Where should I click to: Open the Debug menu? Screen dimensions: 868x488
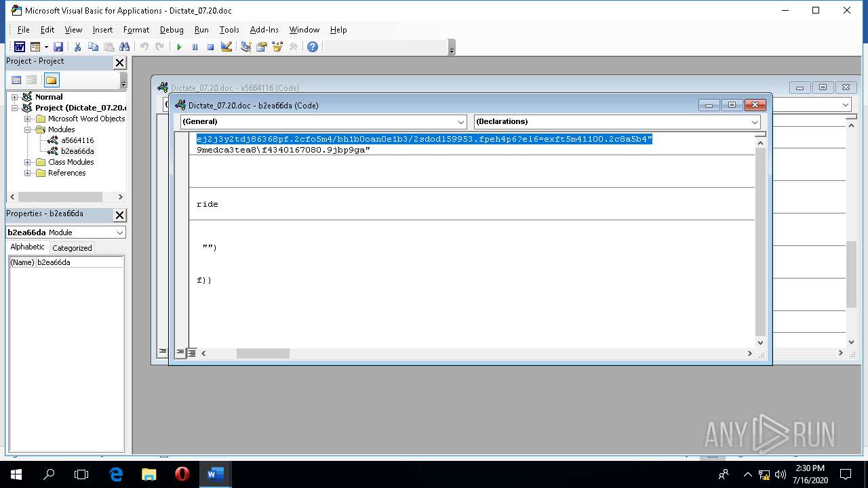pyautogui.click(x=172, y=30)
